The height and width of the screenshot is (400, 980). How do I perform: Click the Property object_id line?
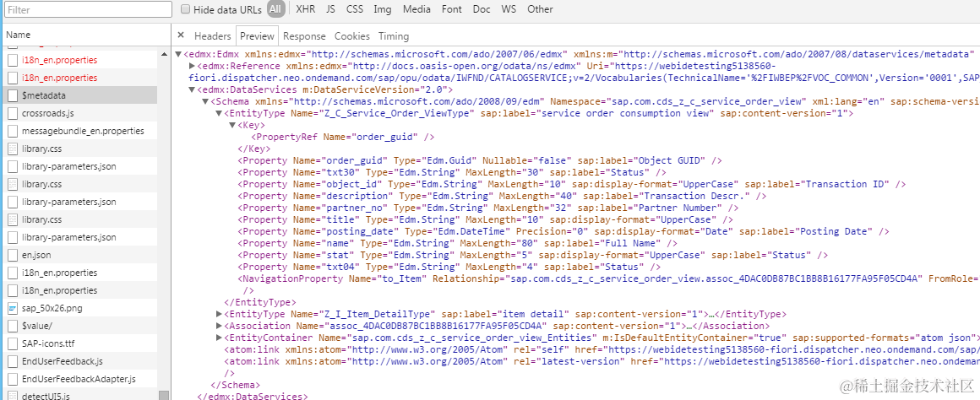point(572,184)
